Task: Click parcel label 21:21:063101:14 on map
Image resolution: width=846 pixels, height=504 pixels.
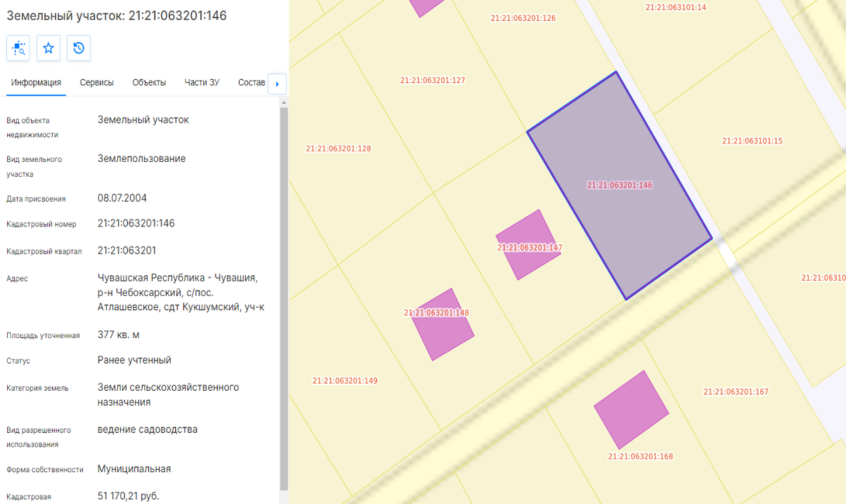Action: pyautogui.click(x=676, y=7)
